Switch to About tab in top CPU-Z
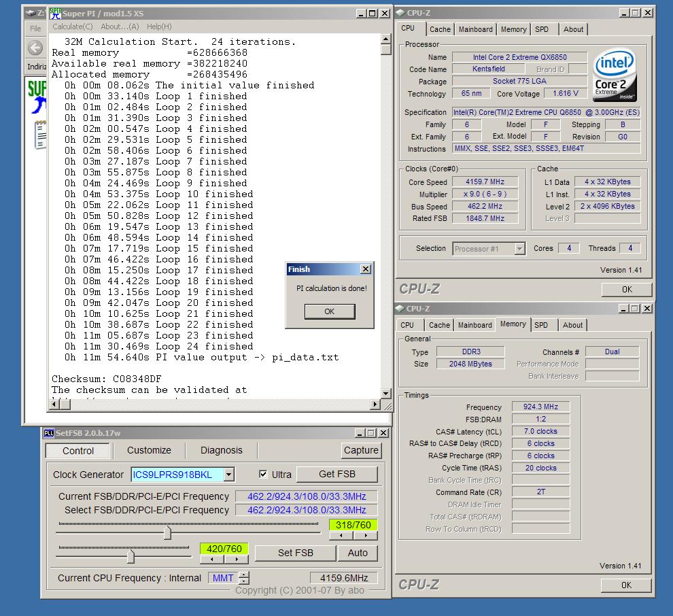The height and width of the screenshot is (616, 673). pyautogui.click(x=574, y=29)
